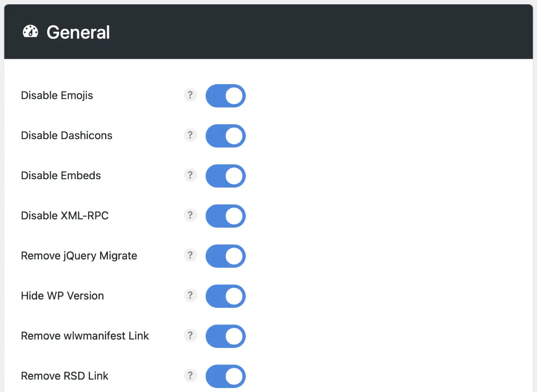Click the question mark next to Disable Embeds
Viewport: 537px width, 392px height.
click(190, 175)
